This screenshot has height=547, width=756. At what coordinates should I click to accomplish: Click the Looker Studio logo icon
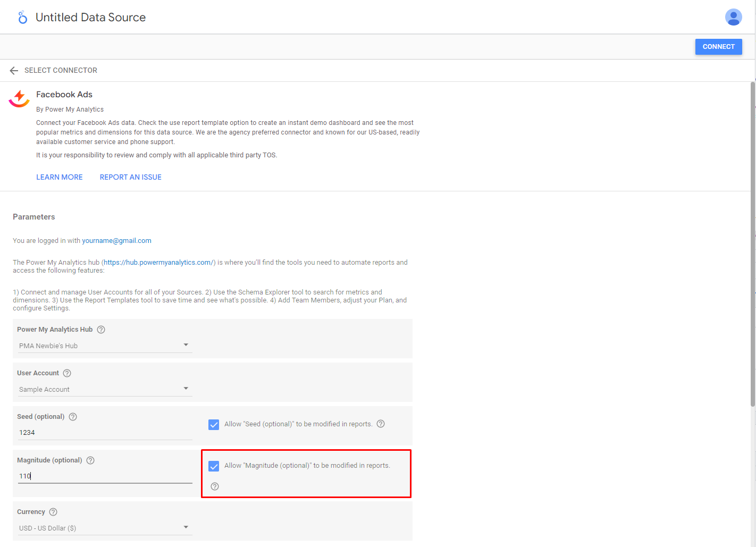tap(22, 18)
